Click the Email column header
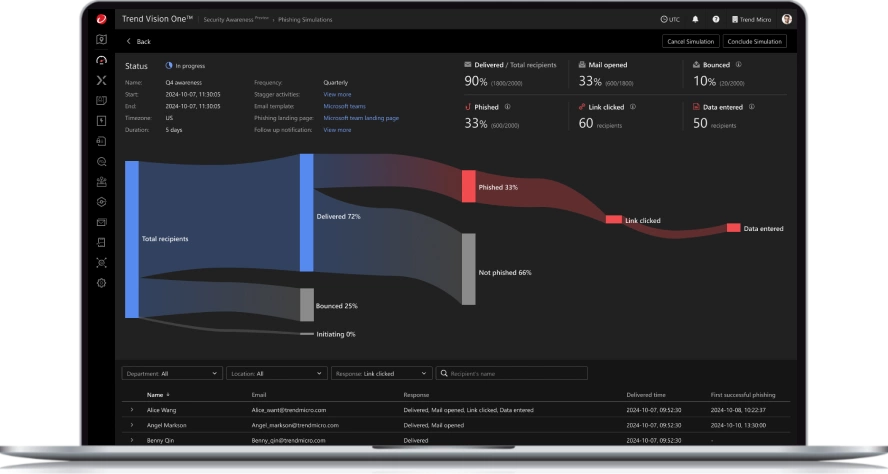The image size is (888, 474). [259, 395]
